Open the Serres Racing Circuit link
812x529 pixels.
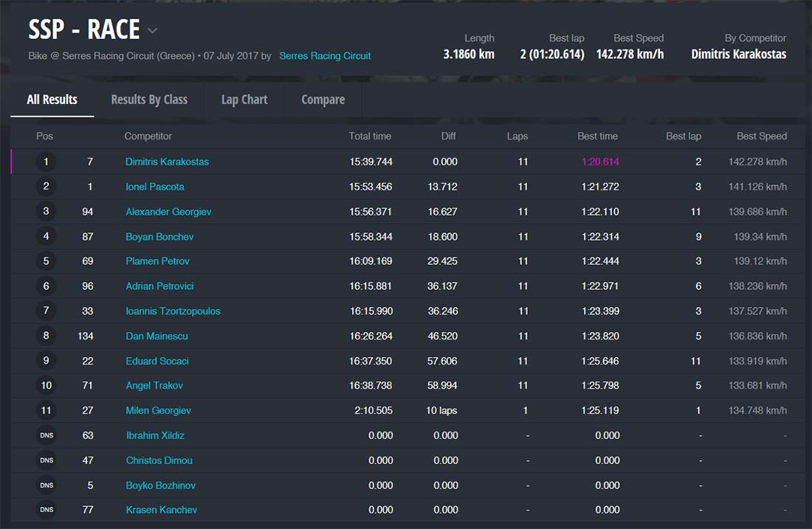click(x=325, y=56)
